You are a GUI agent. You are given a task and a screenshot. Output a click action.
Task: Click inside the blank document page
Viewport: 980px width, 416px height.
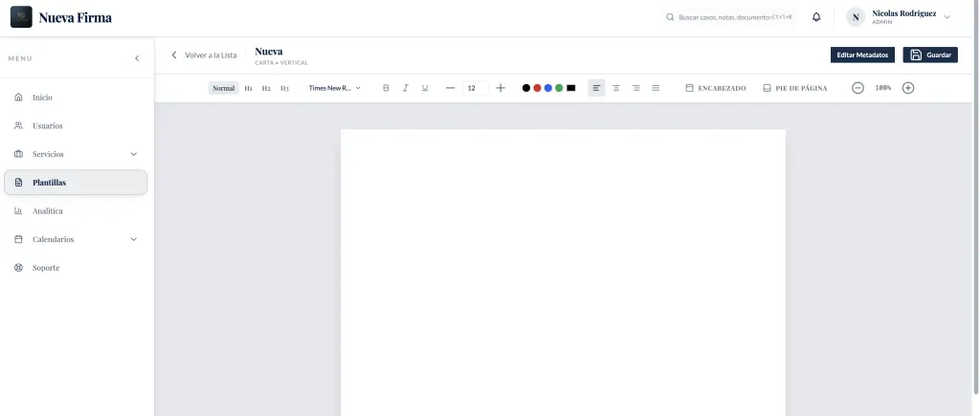[563, 273]
